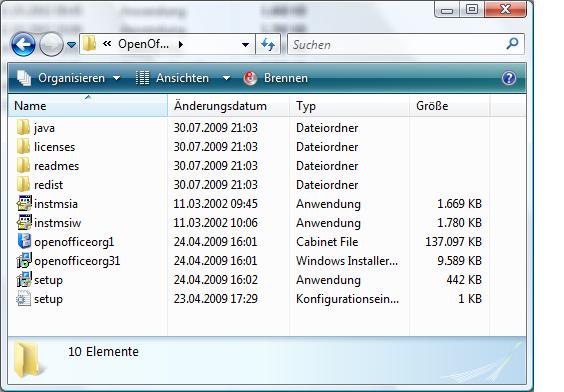Click the openofficeorg31 file name
The height and width of the screenshot is (392, 564).
77,261
